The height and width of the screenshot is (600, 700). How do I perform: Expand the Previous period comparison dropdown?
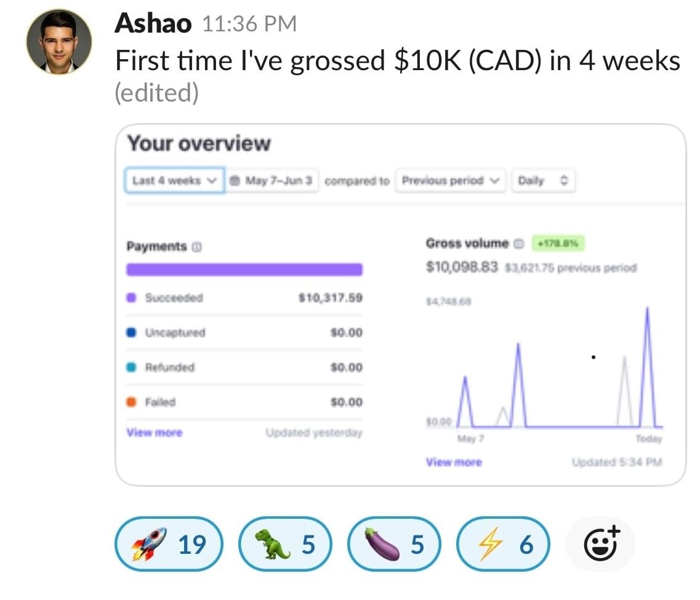point(451,181)
